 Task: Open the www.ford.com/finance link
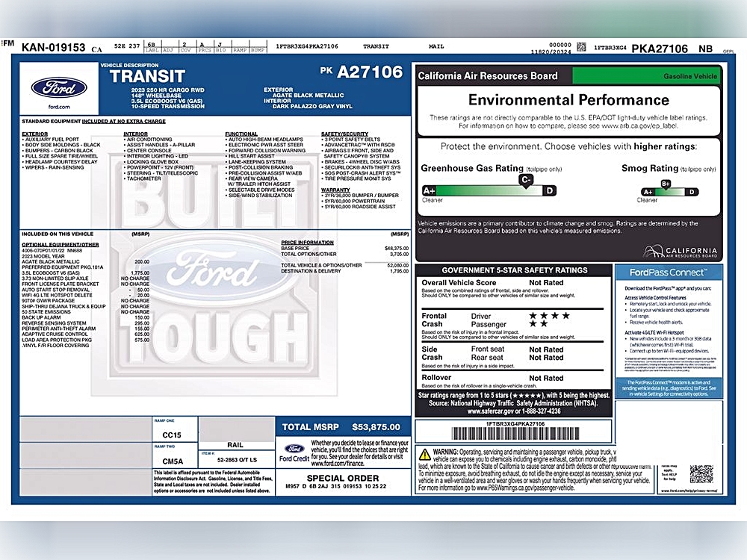[x=337, y=464]
